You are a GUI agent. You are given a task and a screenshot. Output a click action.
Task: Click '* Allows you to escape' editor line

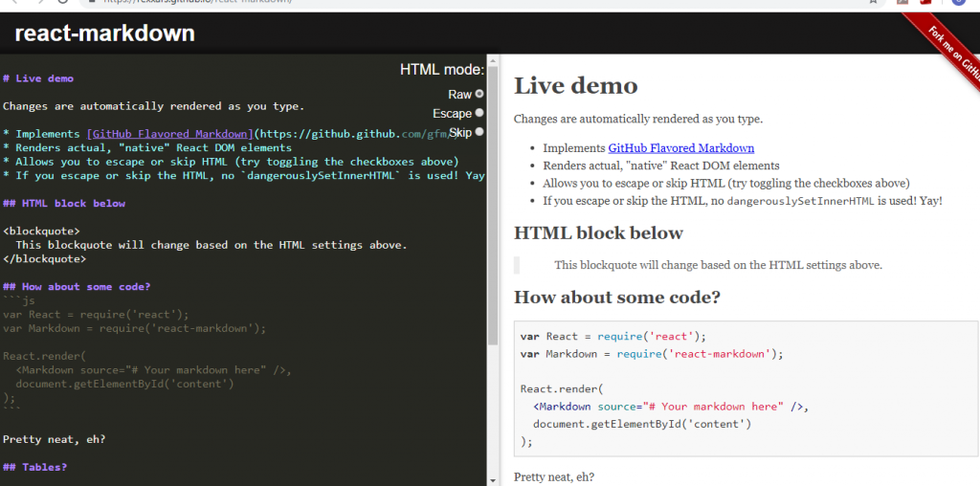click(231, 162)
